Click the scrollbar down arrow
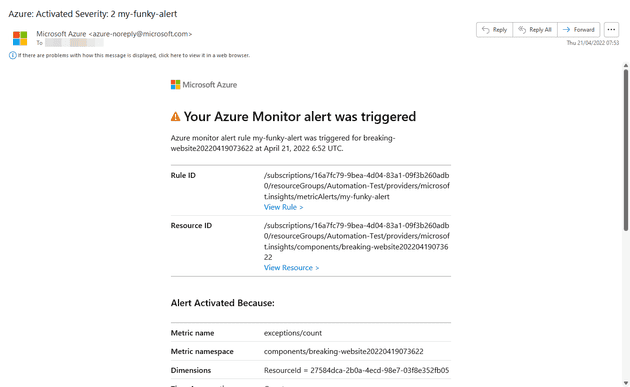This screenshot has height=387, width=630. (x=626, y=383)
